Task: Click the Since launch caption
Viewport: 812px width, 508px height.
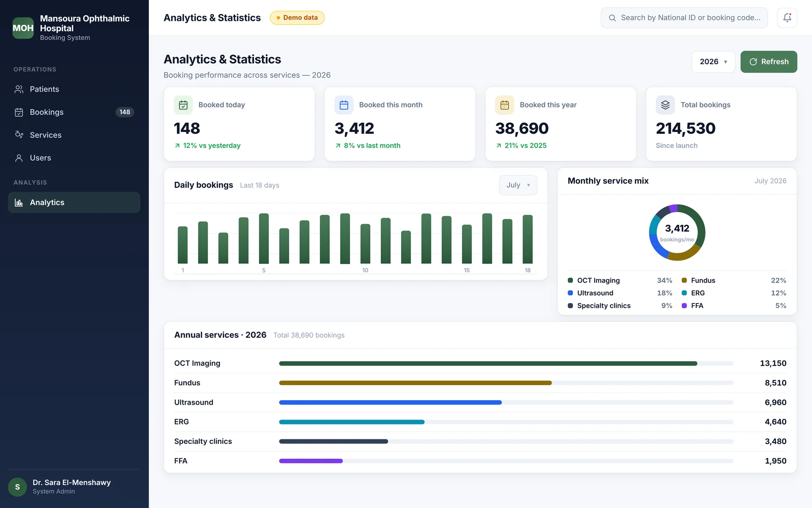Action: point(677,146)
